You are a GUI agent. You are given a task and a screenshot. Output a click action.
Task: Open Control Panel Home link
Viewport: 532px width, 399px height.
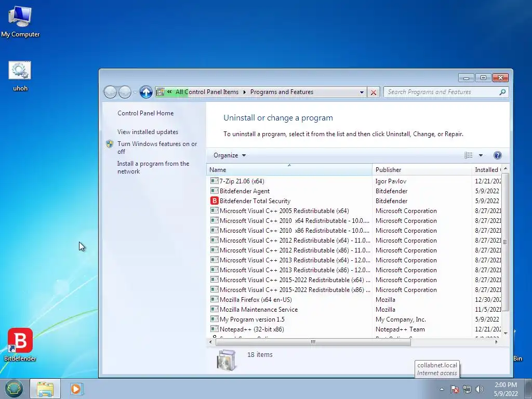tap(145, 113)
